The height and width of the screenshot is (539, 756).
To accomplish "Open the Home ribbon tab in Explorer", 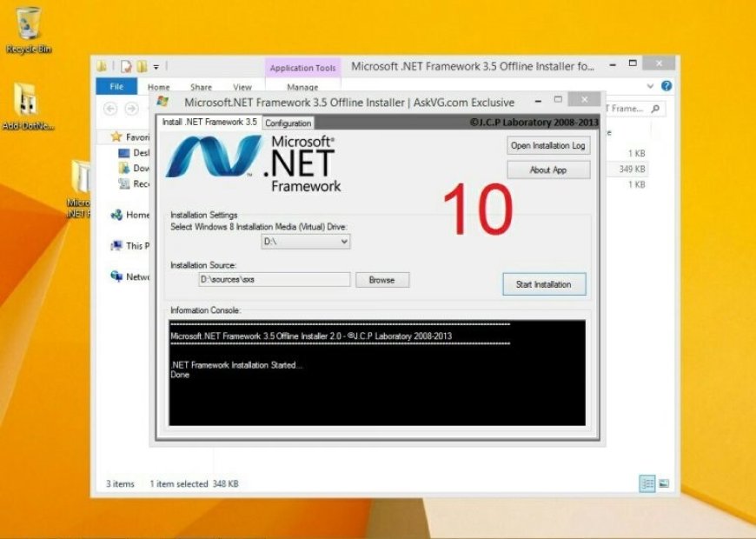I will pyautogui.click(x=159, y=87).
